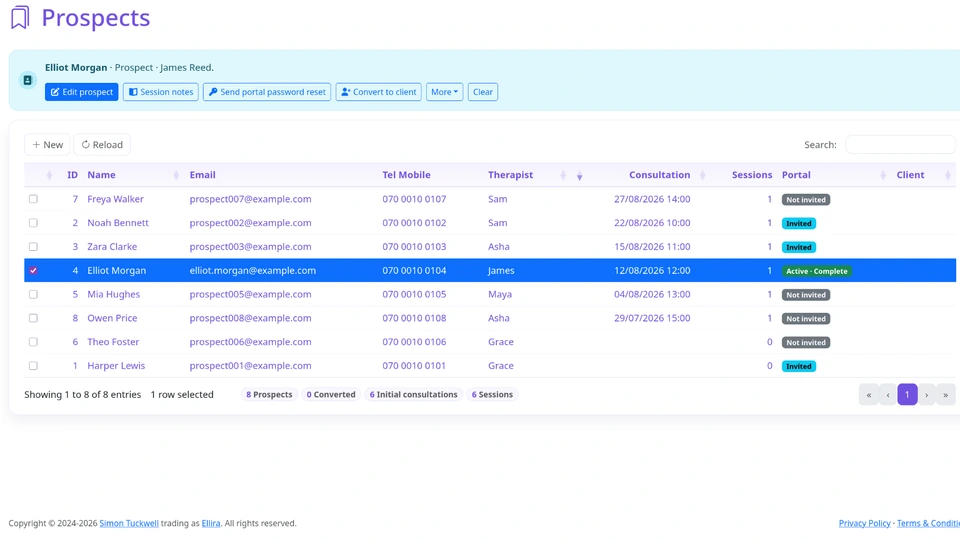Check the Mia Hughes row checkbox

33,294
